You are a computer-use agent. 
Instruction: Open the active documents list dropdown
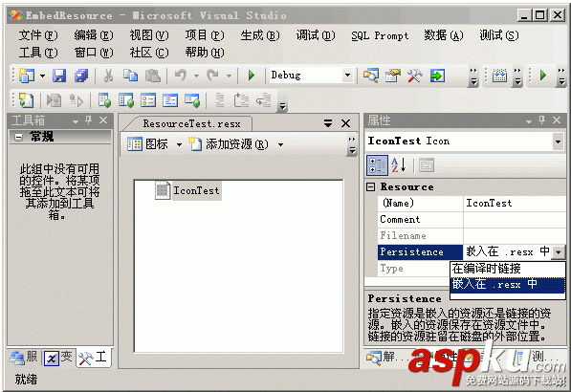point(328,123)
